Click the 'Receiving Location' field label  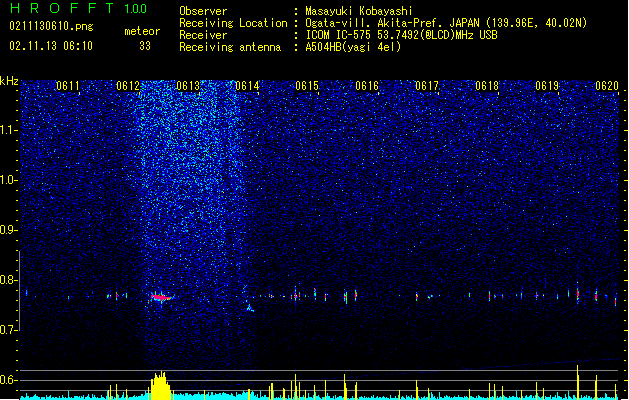coord(233,23)
